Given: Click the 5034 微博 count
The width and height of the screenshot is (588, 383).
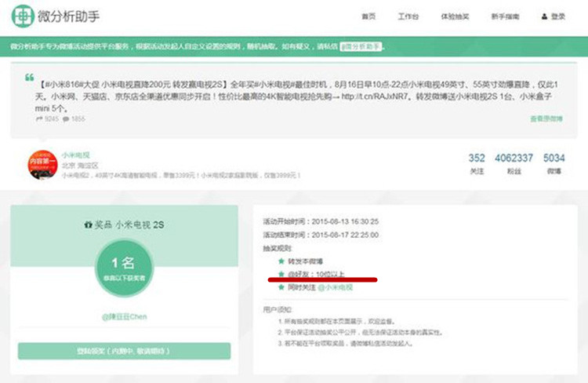Looking at the screenshot, I should click(x=554, y=164).
